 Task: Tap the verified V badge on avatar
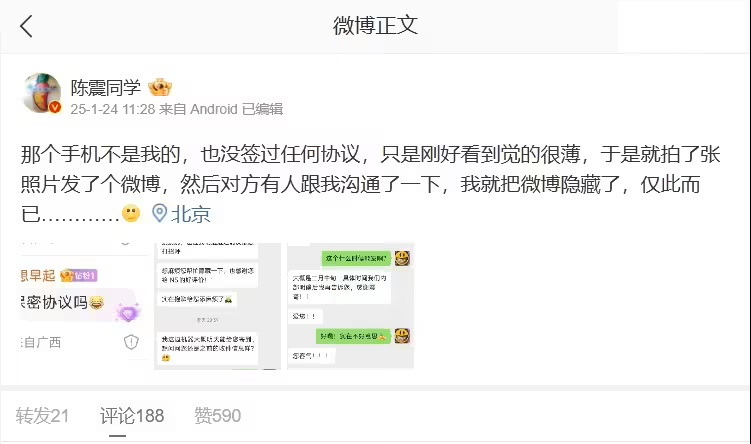55,107
